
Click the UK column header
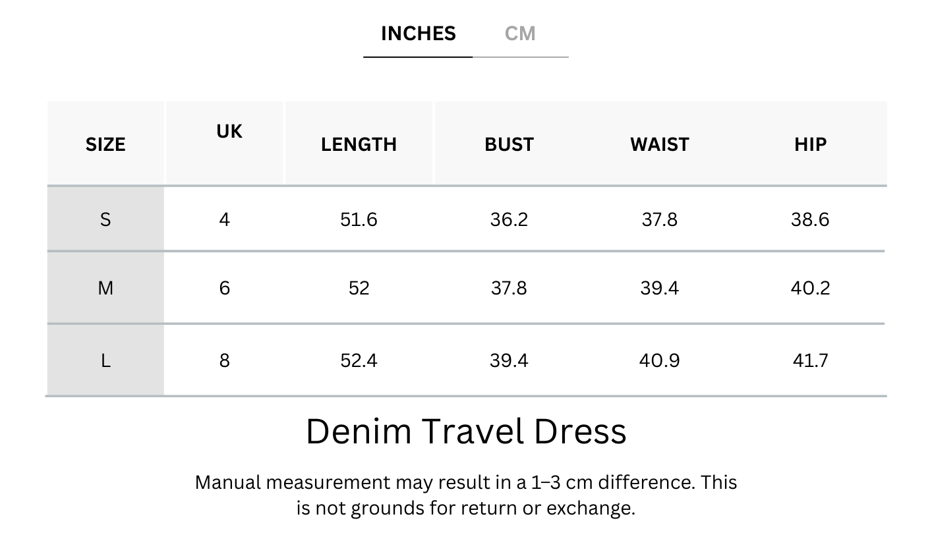pos(229,132)
